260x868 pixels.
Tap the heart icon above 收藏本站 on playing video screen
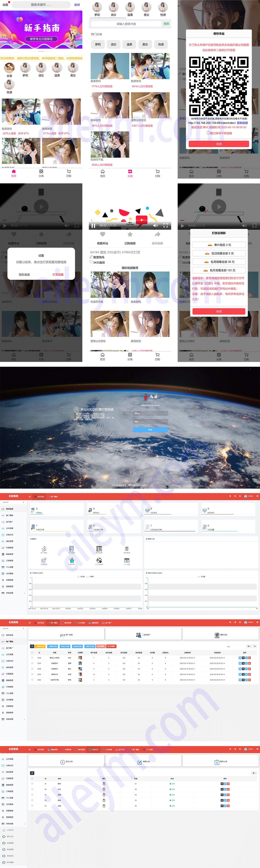coord(102,235)
